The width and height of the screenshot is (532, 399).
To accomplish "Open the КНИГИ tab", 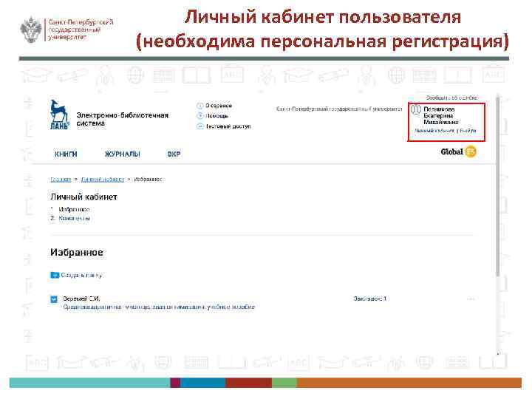I will (x=66, y=154).
